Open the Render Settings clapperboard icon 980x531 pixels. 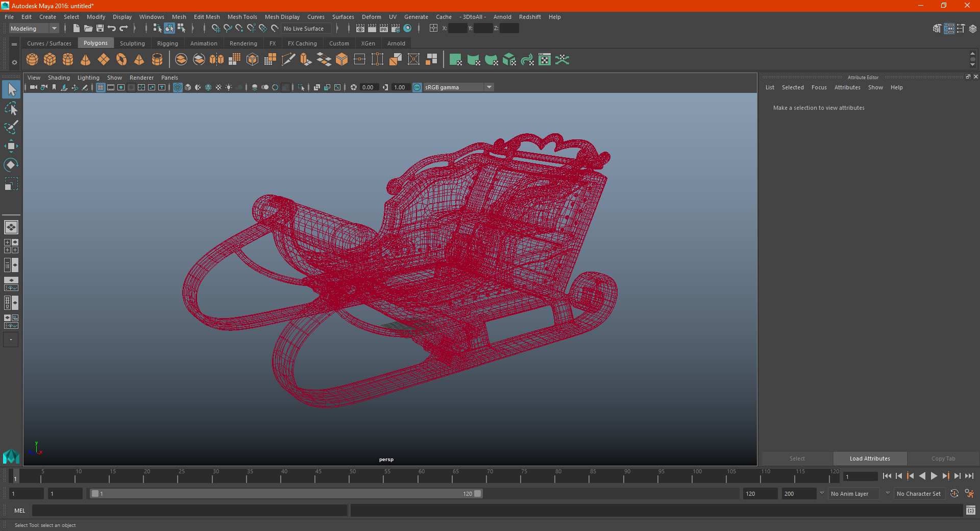[x=396, y=29]
